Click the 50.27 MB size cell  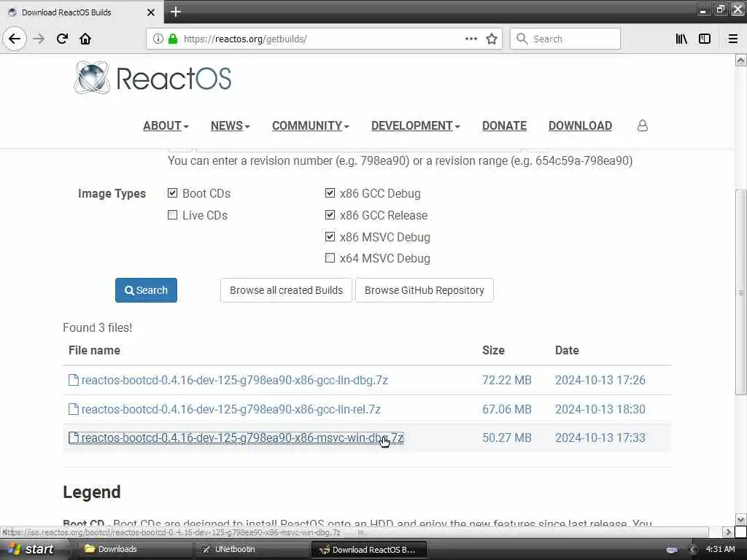tap(507, 437)
